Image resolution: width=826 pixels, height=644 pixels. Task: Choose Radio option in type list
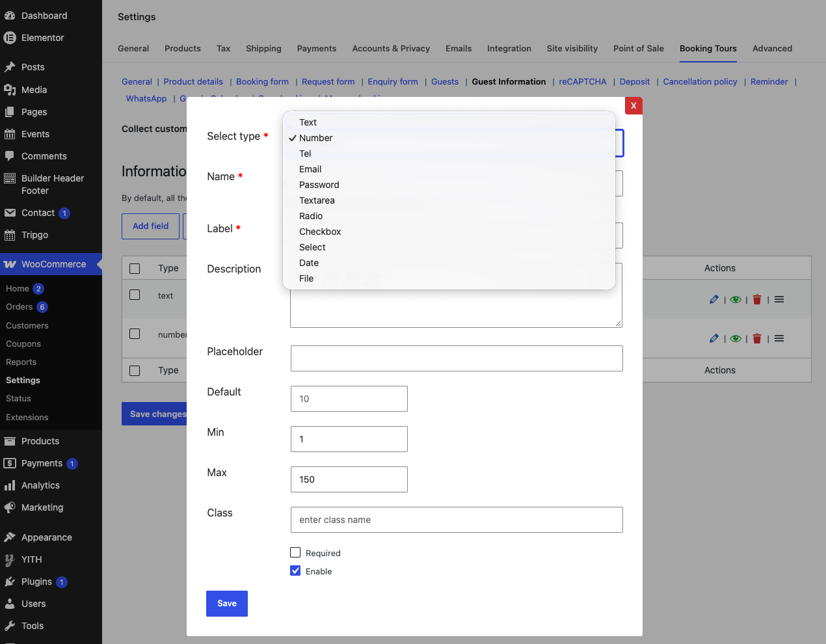coord(449,216)
